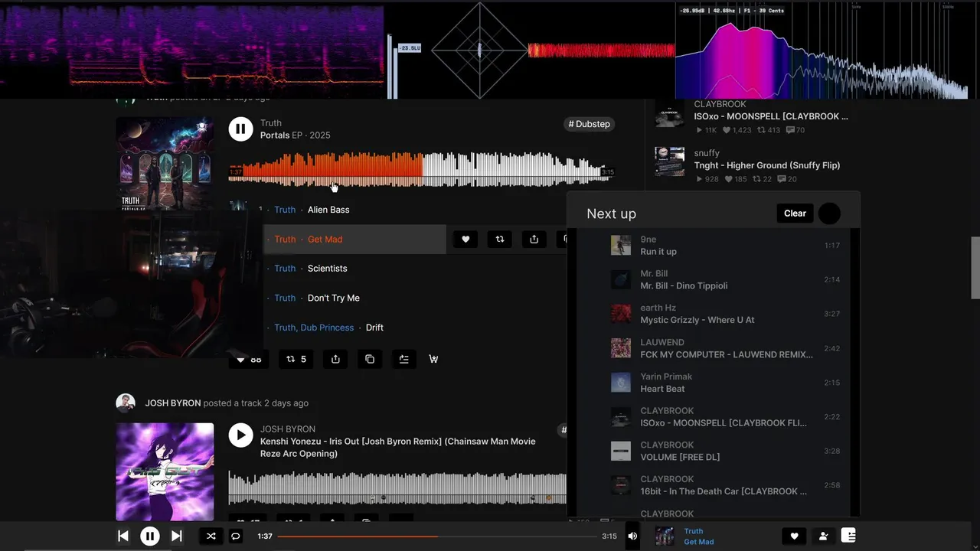Open the Portals EP cover artwork
The image size is (980, 551).
pyautogui.click(x=165, y=164)
